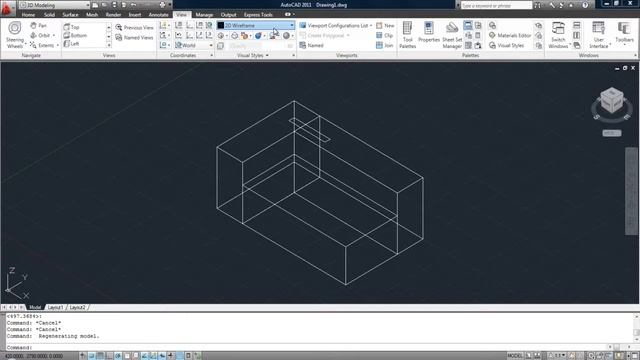Click the Join viewports icon
This screenshot has height=360, width=640.
(384, 45)
